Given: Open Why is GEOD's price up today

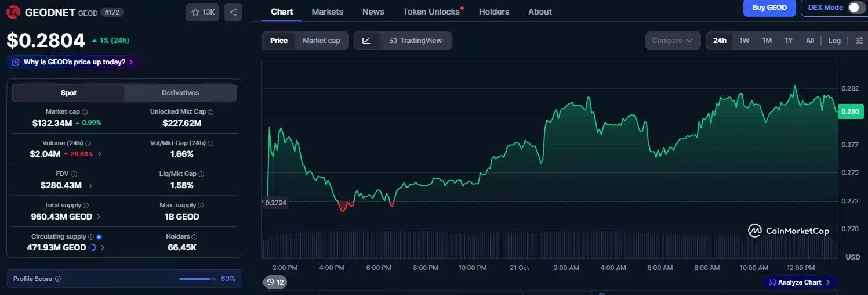Looking at the screenshot, I should [x=73, y=62].
